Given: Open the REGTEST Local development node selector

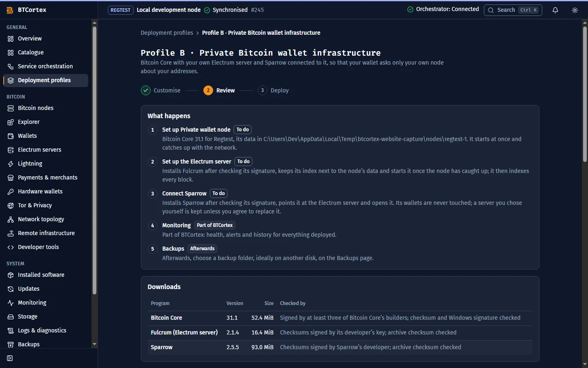Looking at the screenshot, I should click(x=154, y=10).
